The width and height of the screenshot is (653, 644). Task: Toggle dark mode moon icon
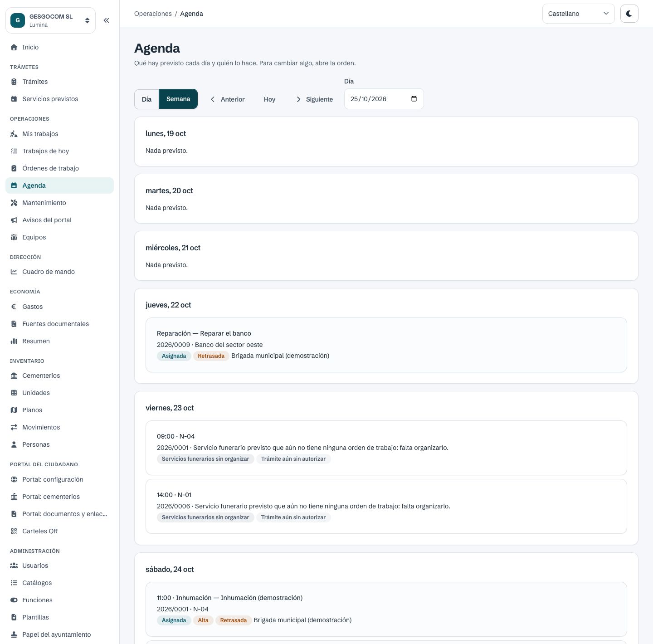pyautogui.click(x=629, y=14)
